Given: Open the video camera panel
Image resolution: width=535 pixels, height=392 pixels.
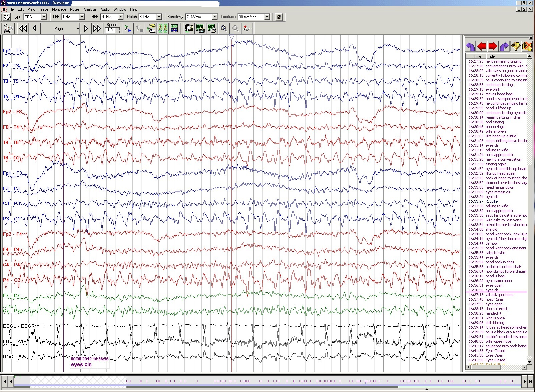Looking at the screenshot, I should (x=9, y=29).
